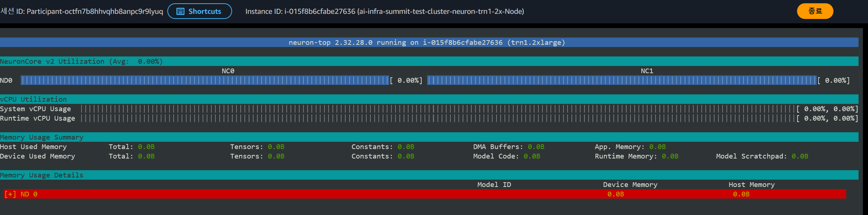The width and height of the screenshot is (868, 215).
Task: Click the orange 종료 terminate button
Action: coord(815,11)
